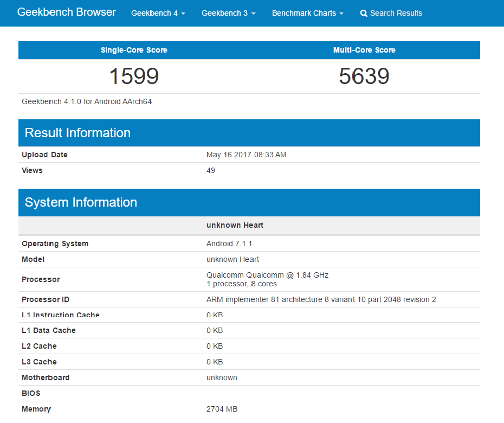The image size is (504, 423).
Task: Open the Geekbench Browser home link
Action: click(67, 12)
